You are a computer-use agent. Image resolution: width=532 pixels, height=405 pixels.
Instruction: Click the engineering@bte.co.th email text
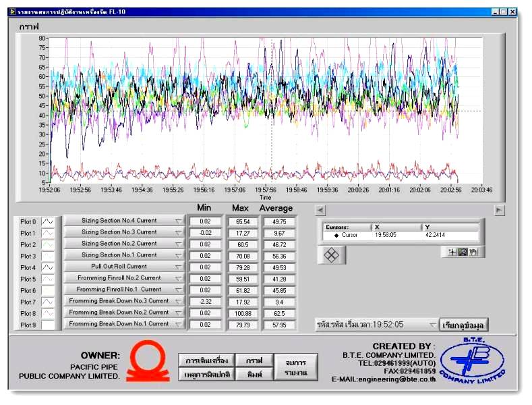point(396,379)
